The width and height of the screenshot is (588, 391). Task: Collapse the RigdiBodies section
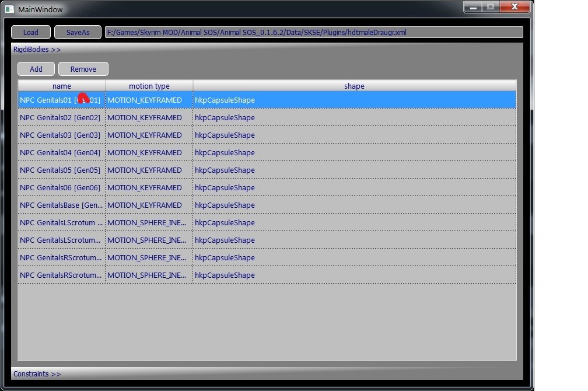coord(37,50)
